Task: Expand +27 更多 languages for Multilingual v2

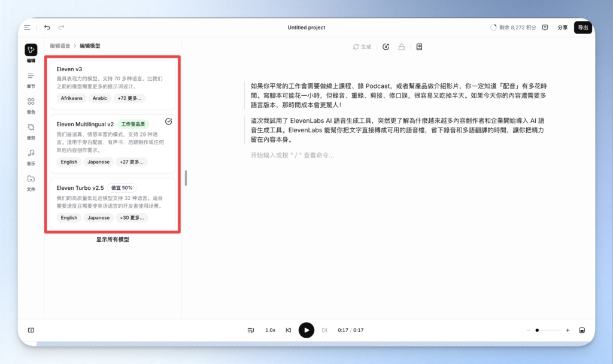Action: pyautogui.click(x=131, y=162)
